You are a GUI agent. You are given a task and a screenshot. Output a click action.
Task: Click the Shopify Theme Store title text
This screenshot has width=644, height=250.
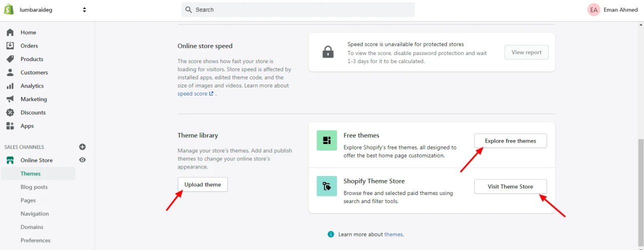tap(374, 181)
